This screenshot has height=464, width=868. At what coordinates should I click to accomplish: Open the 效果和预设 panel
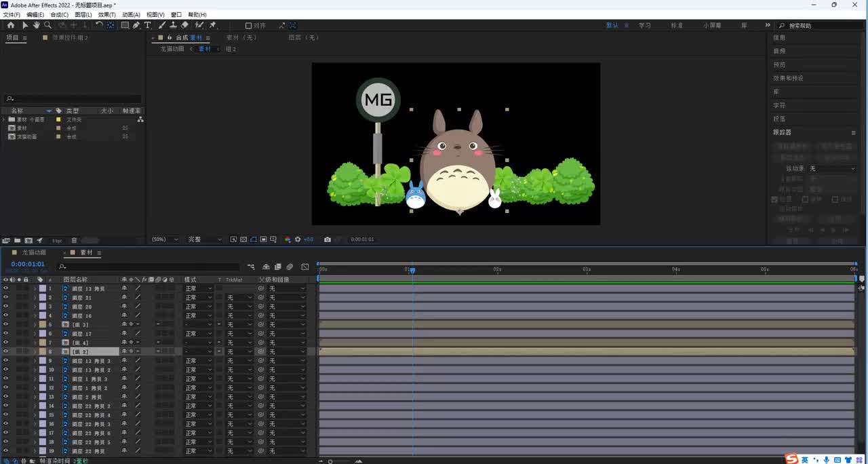click(x=788, y=78)
